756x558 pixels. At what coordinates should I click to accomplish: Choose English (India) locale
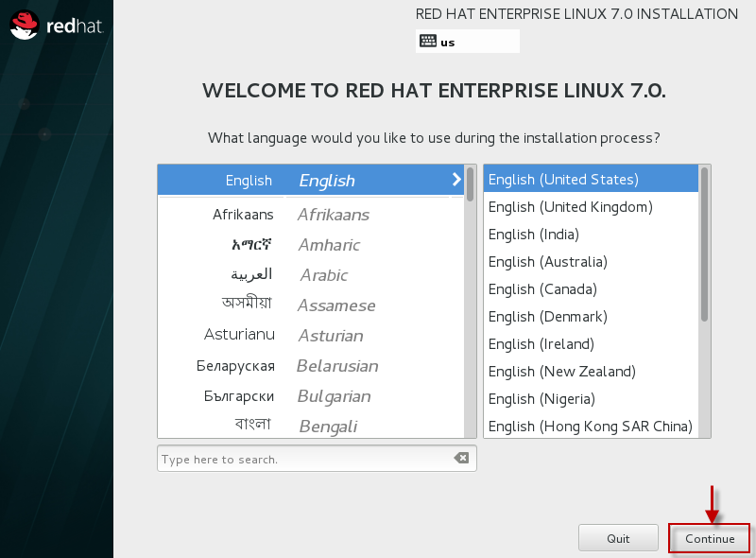coord(591,235)
